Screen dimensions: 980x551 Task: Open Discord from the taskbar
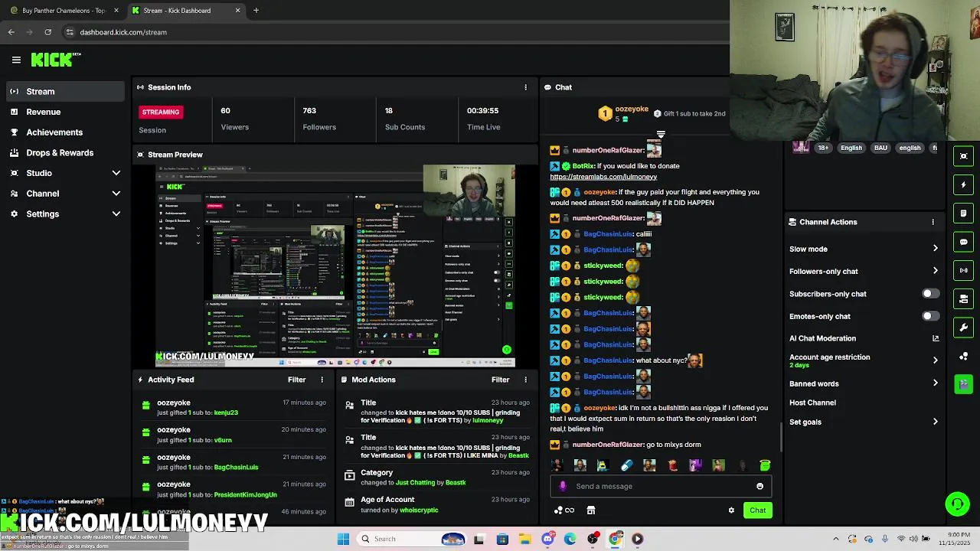[x=547, y=539]
